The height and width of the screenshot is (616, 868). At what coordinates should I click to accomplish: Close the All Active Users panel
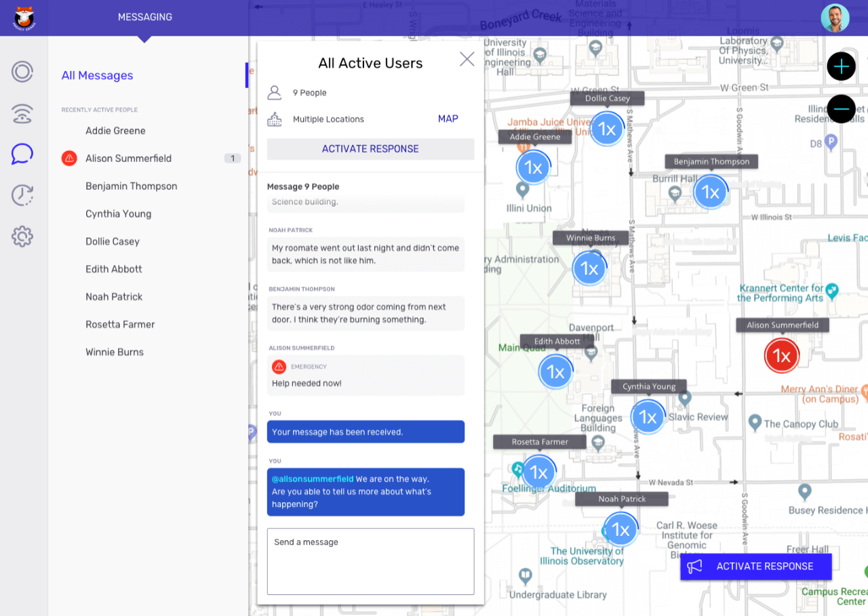click(x=467, y=59)
